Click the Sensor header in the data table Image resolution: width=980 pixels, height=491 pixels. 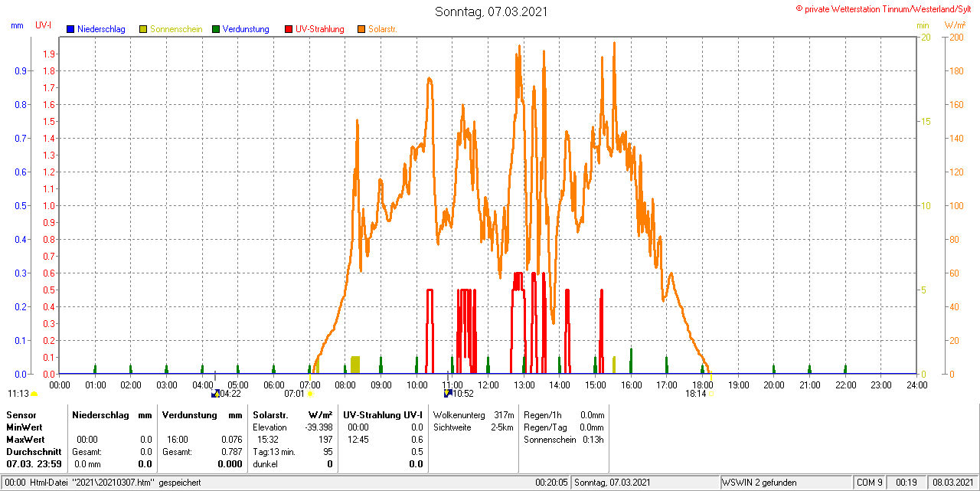click(x=21, y=414)
